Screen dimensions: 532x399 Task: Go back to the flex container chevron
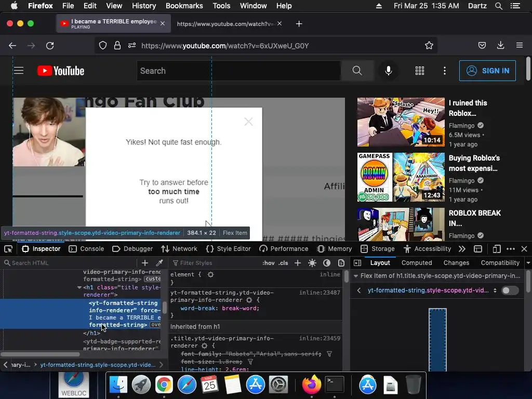pos(359,290)
